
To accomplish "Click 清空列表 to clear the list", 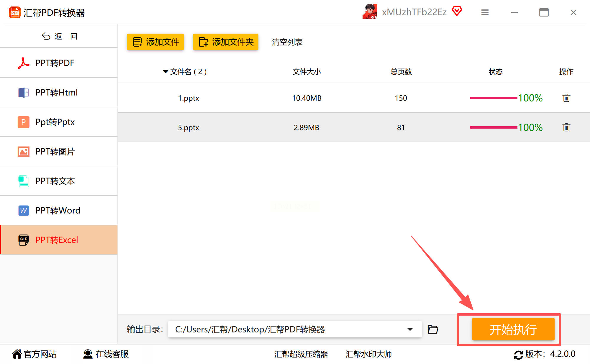I will (x=287, y=42).
